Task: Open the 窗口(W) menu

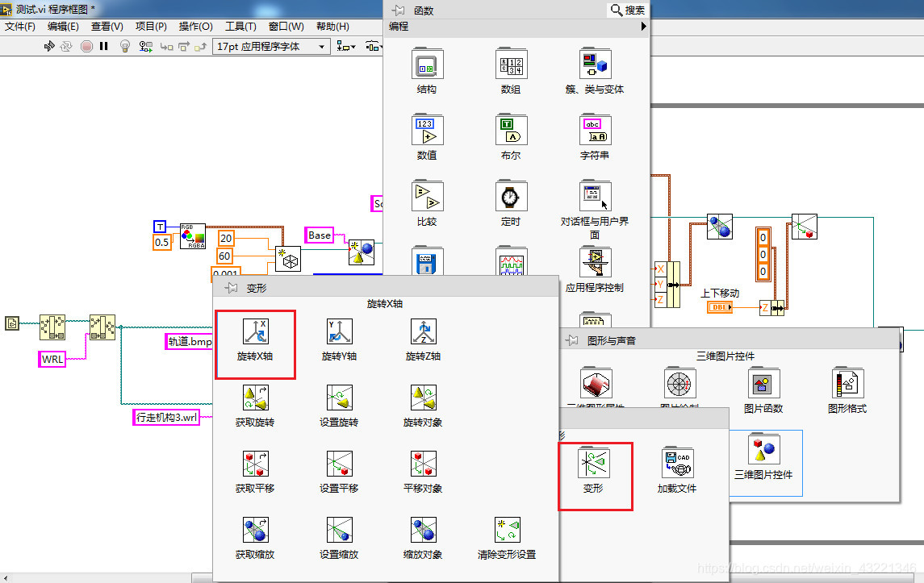Action: (286, 27)
